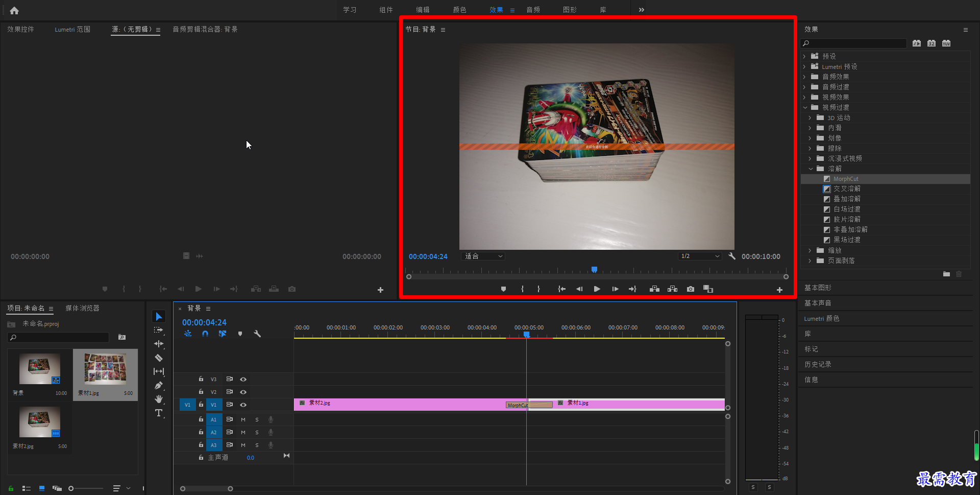
Task: Show more workspaces chevron
Action: point(642,10)
